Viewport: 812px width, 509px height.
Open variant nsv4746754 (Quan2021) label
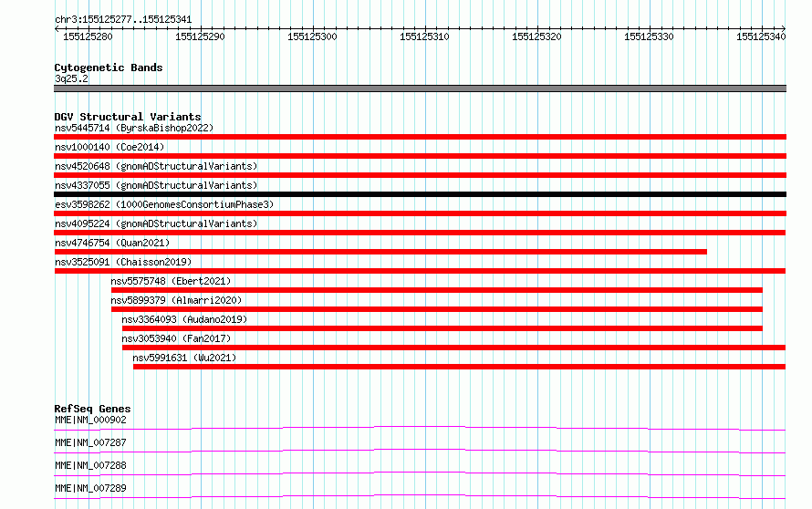click(112, 243)
